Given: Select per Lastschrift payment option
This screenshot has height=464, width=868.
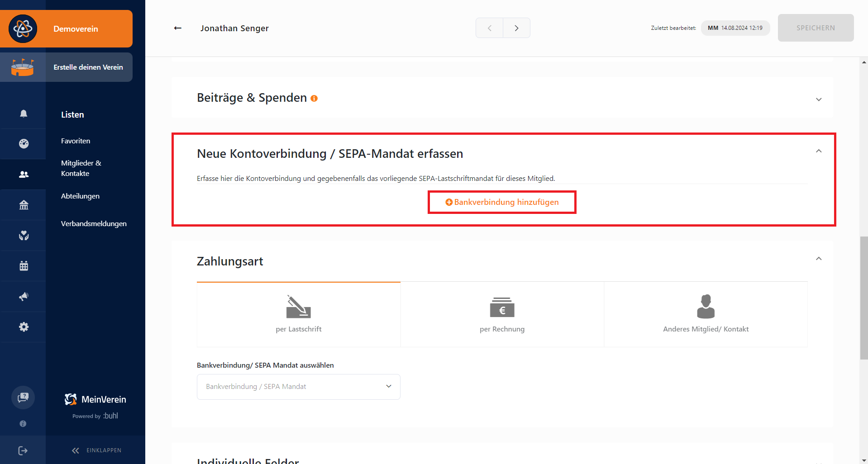Looking at the screenshot, I should [299, 314].
